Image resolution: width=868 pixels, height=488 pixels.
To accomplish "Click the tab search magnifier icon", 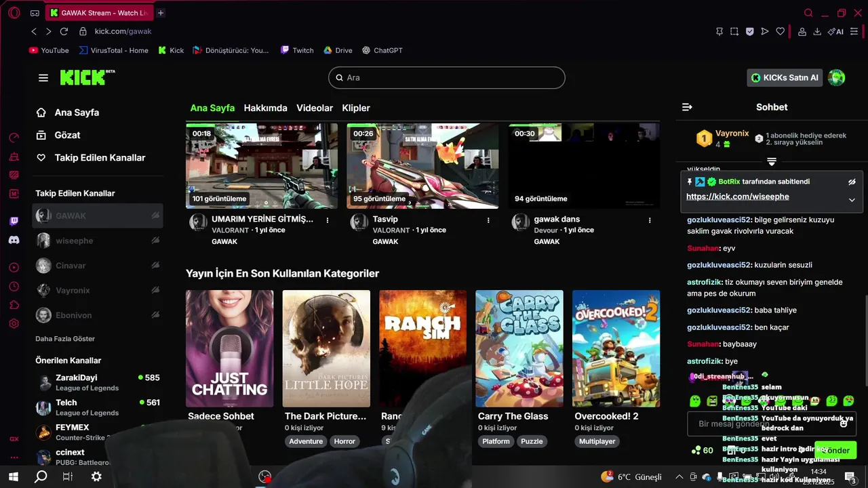I will pos(808,13).
